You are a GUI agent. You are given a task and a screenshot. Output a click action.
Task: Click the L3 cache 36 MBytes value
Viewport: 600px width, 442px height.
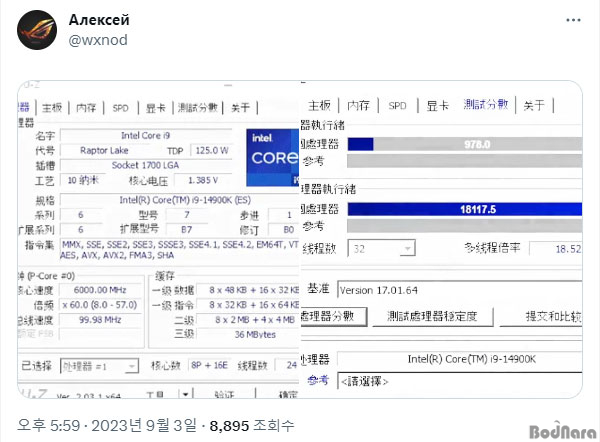249,334
